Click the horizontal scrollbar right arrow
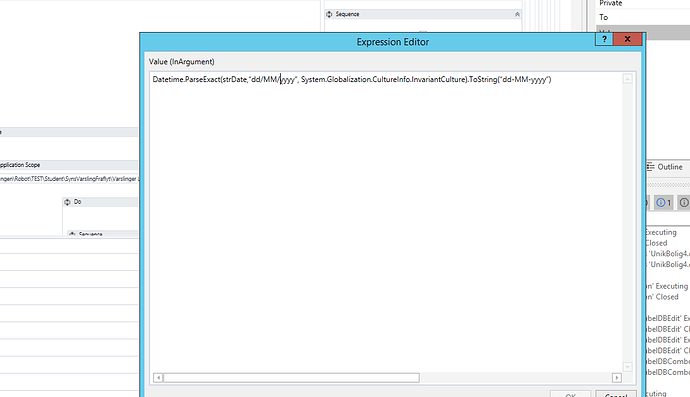690x397 pixels. tap(617, 378)
